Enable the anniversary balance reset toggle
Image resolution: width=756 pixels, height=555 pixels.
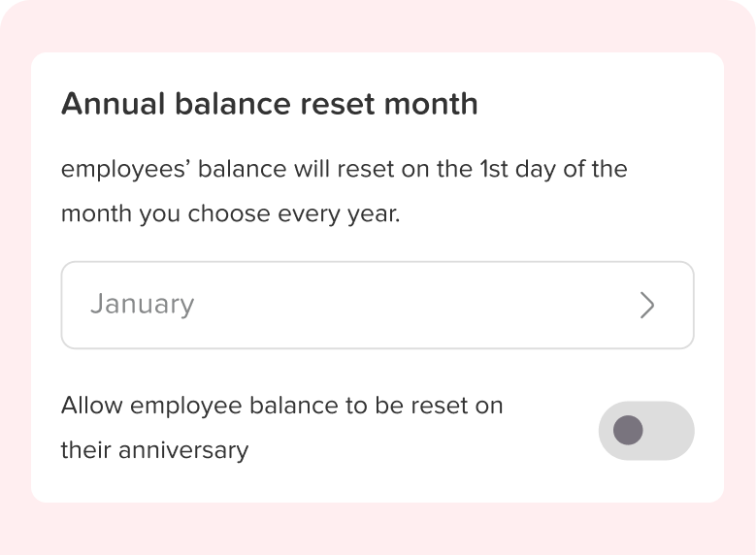tap(646, 430)
